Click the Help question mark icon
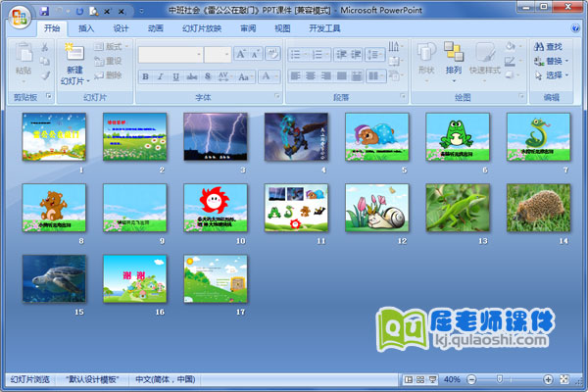588x392 pixels. (x=574, y=28)
